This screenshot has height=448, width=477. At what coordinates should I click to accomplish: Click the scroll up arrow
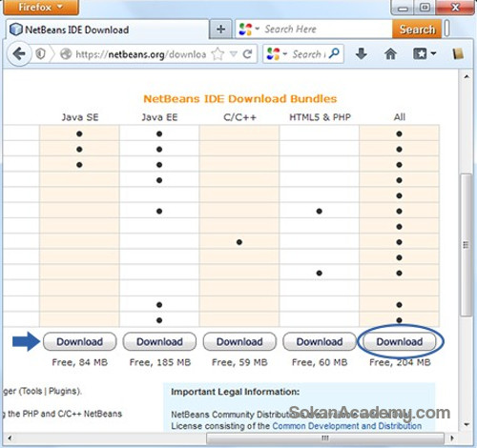tap(467, 76)
